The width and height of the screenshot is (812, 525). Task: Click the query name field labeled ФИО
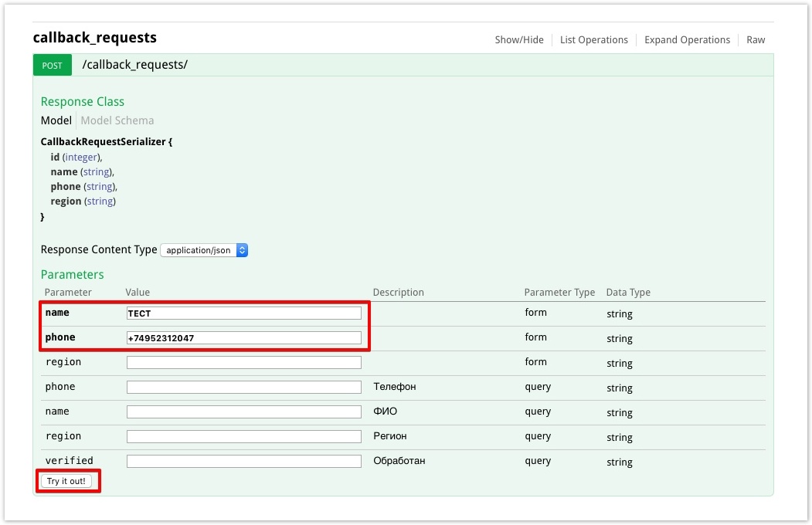click(244, 412)
